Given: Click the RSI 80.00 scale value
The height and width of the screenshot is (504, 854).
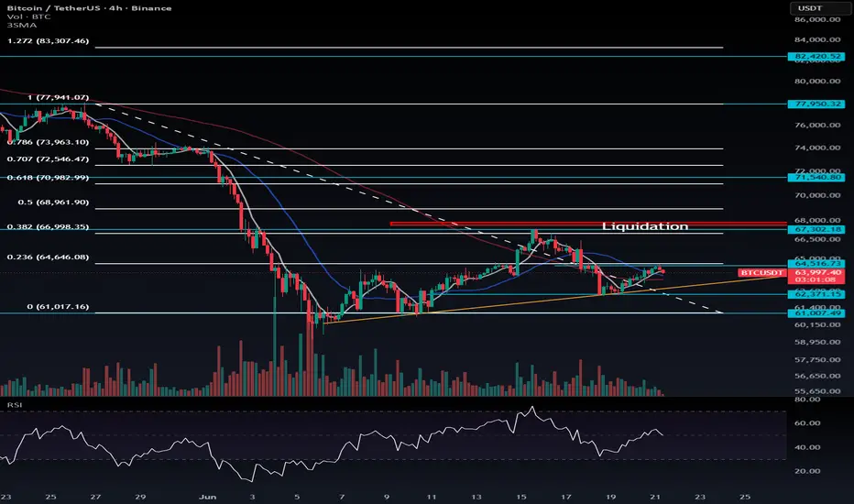Looking at the screenshot, I should (x=807, y=400).
